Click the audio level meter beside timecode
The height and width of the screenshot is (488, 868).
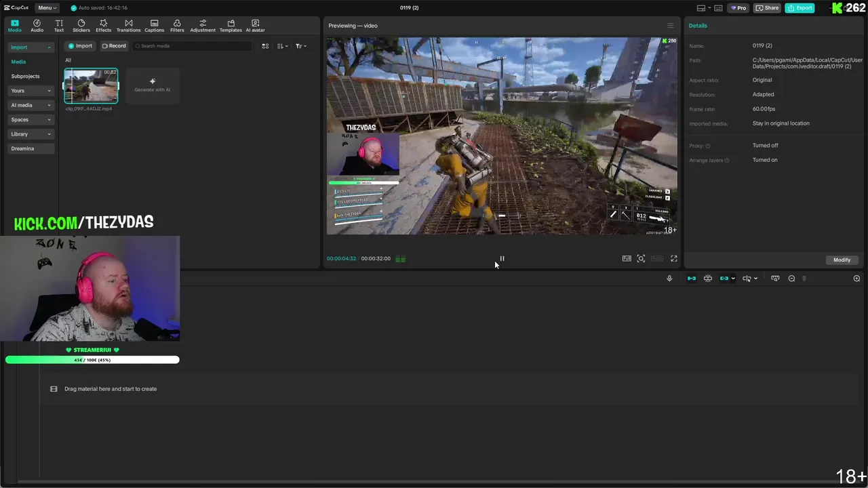[x=400, y=258]
